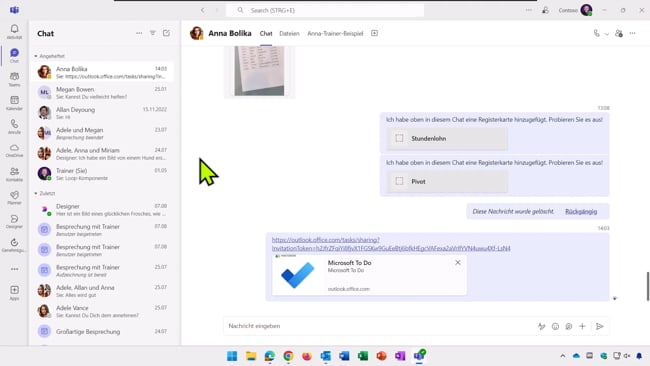
Task: Switch to the Dateien tab
Action: point(289,33)
